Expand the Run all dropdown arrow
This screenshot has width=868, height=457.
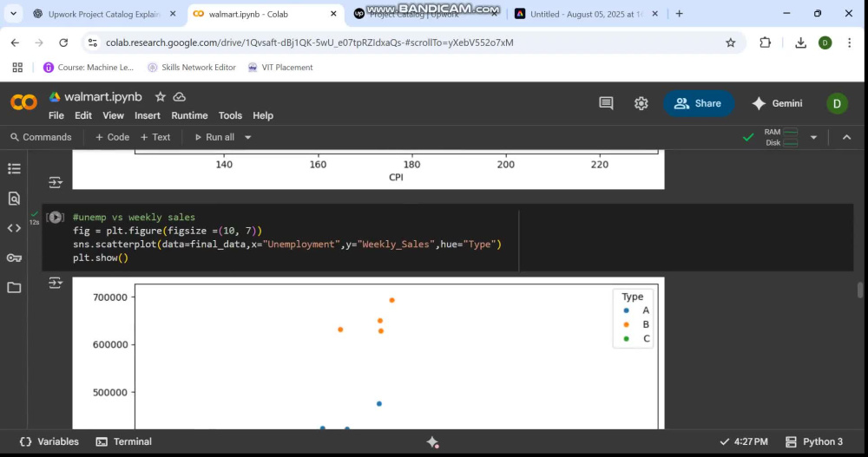pyautogui.click(x=248, y=137)
